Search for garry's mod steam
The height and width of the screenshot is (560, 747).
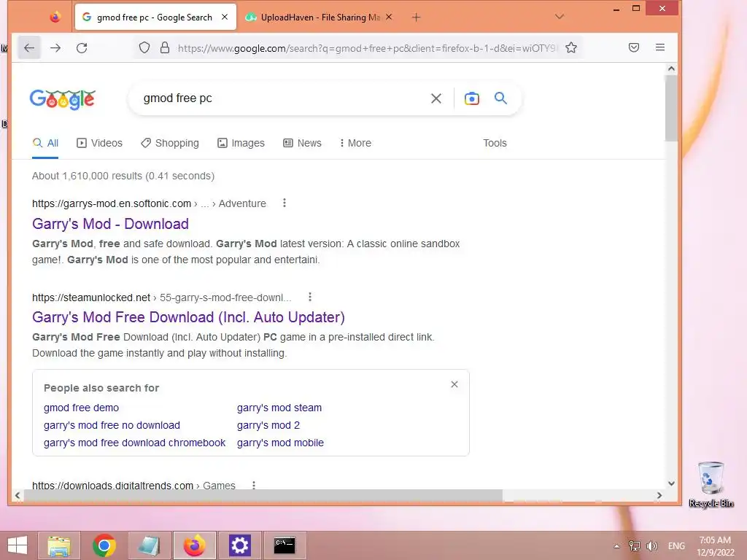(279, 408)
